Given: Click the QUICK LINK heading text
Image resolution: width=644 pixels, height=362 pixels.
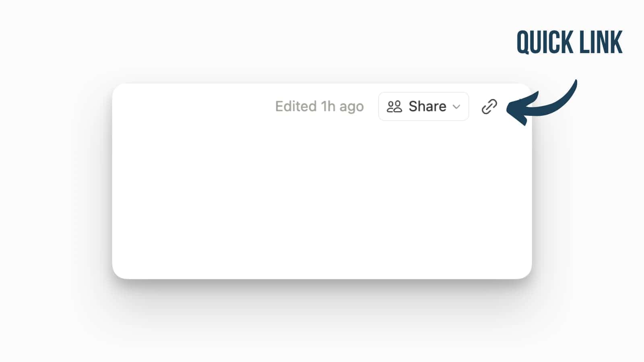Looking at the screenshot, I should pyautogui.click(x=569, y=41).
